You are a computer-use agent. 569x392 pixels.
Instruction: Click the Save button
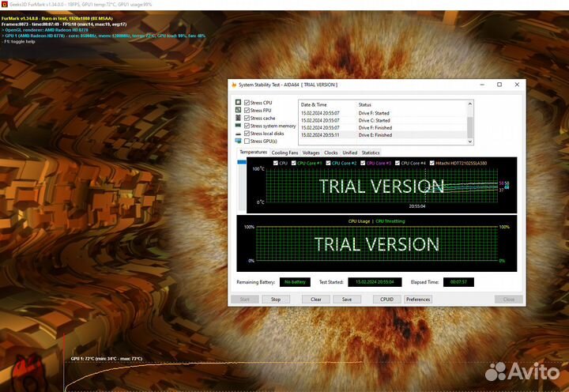[x=347, y=300]
